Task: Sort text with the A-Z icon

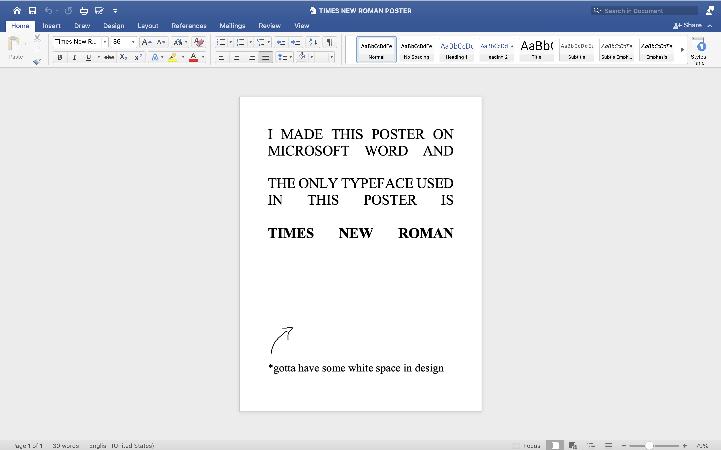Action: pos(313,42)
